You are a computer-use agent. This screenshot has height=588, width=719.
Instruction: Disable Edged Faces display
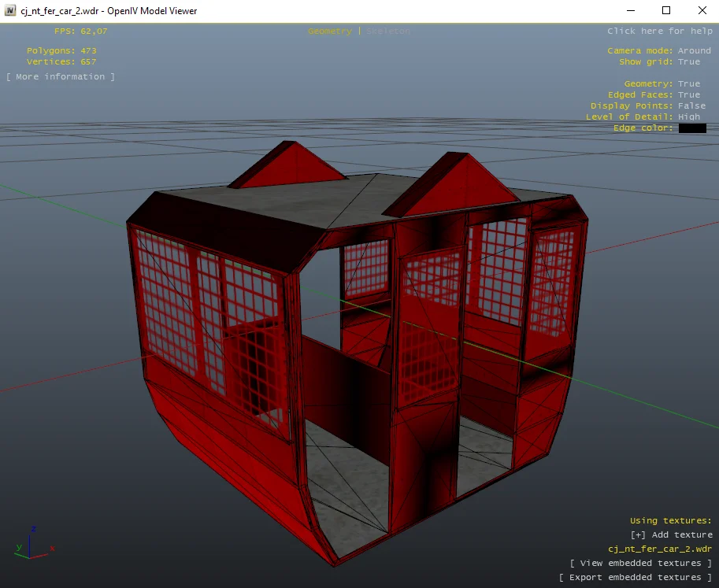coord(688,95)
